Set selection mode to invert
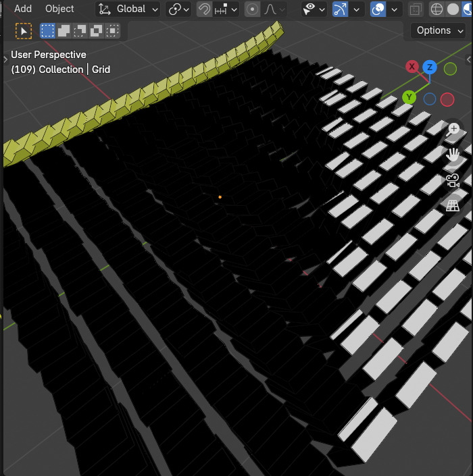 pyautogui.click(x=96, y=30)
